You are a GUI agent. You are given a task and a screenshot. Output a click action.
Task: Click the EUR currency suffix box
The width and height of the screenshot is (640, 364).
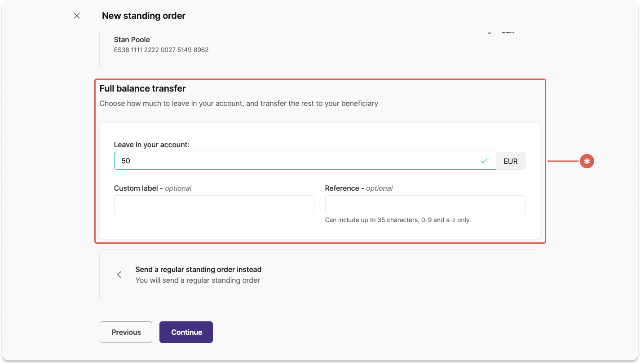pos(511,161)
